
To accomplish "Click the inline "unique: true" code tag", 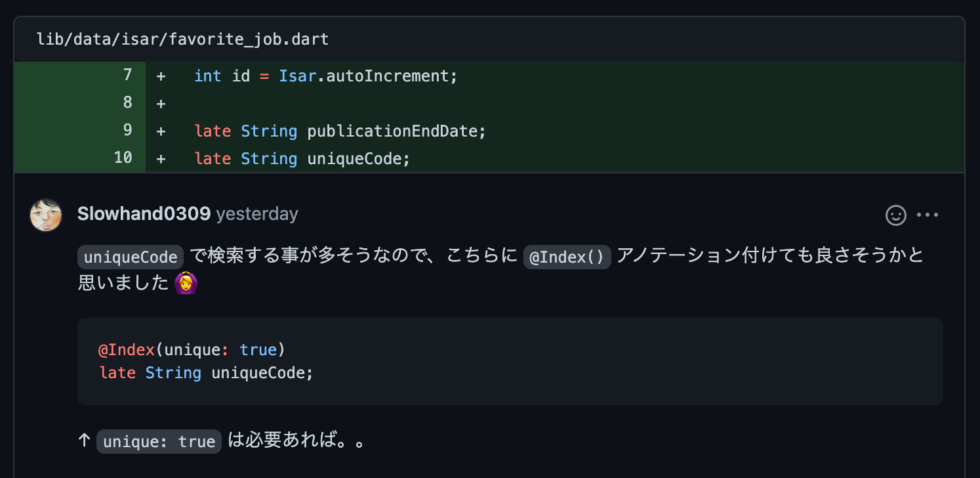I will [159, 441].
